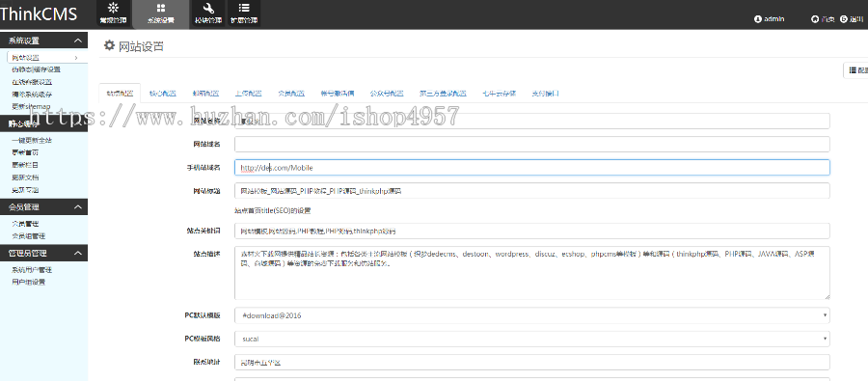
Task: Open 伪静态缓存设置 in the sidebar
Action: [37, 69]
